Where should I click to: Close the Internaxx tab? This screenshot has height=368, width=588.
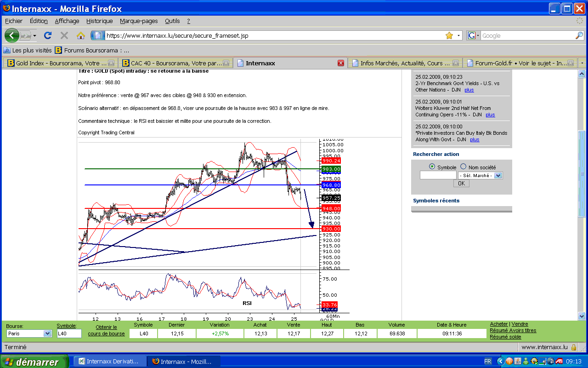(x=340, y=63)
